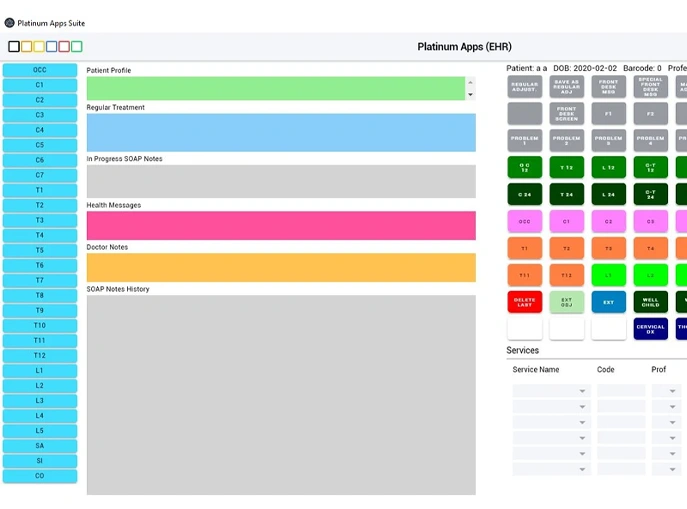687x509 pixels.
Task: Click the Regular Adjust. gray button
Action: (x=524, y=87)
